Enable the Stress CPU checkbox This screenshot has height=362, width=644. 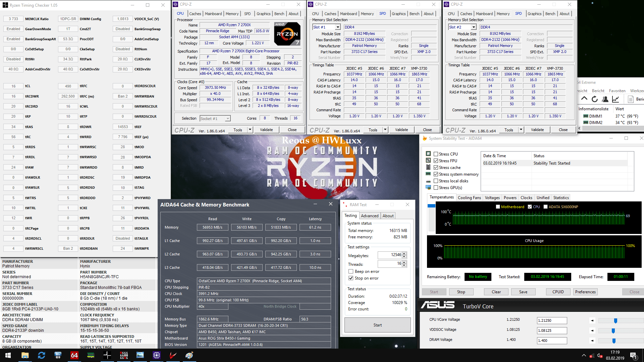tap(436, 154)
